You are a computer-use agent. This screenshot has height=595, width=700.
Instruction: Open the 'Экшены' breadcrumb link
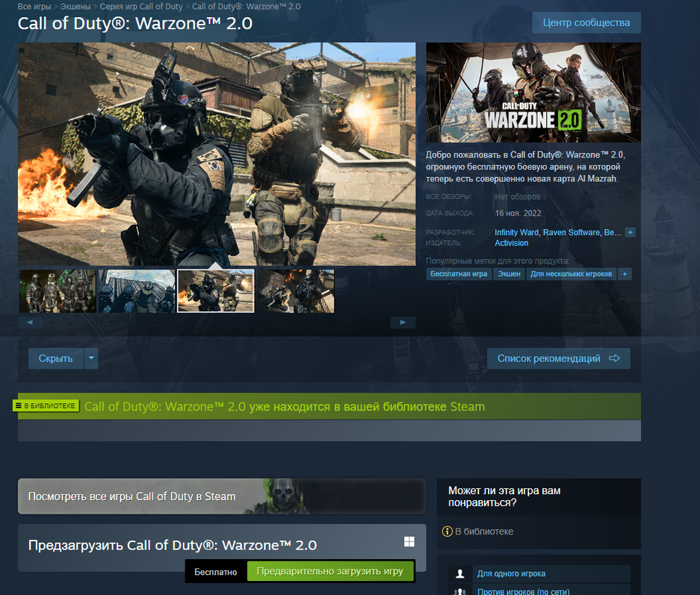[x=75, y=7]
